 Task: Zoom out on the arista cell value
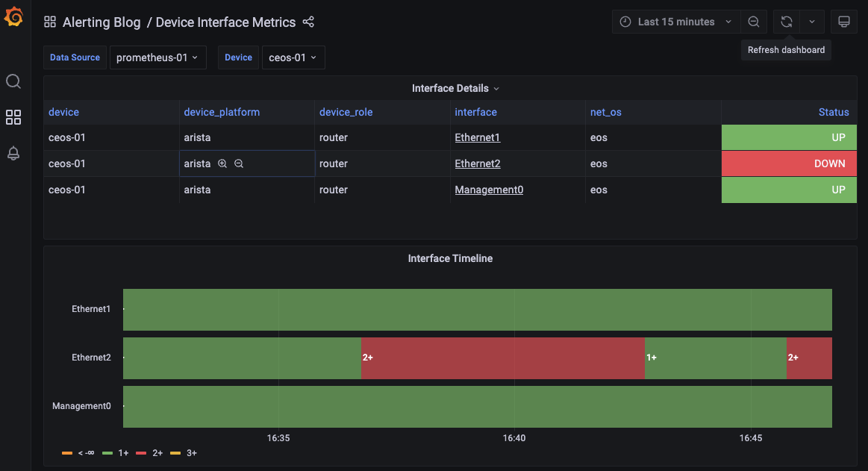pyautogui.click(x=238, y=163)
